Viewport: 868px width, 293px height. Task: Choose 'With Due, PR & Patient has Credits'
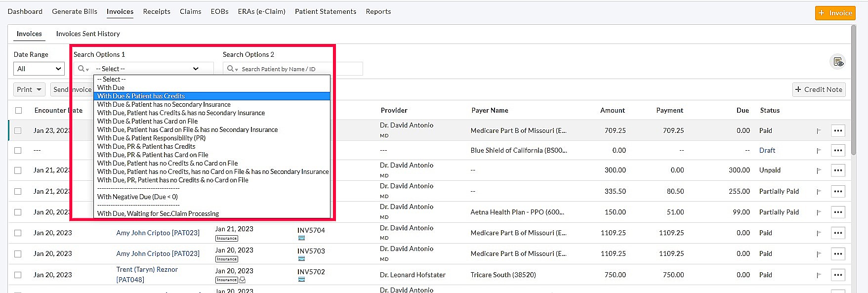tap(212, 146)
